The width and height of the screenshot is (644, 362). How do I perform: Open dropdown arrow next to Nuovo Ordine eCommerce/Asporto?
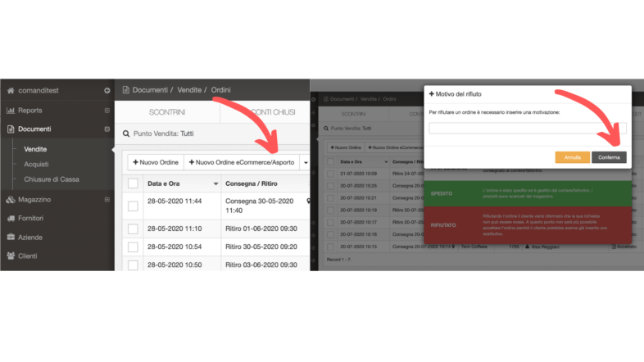306,162
